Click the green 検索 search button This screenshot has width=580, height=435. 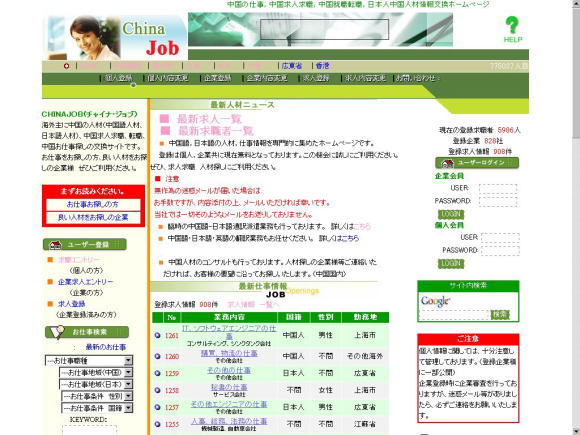[x=500, y=315]
